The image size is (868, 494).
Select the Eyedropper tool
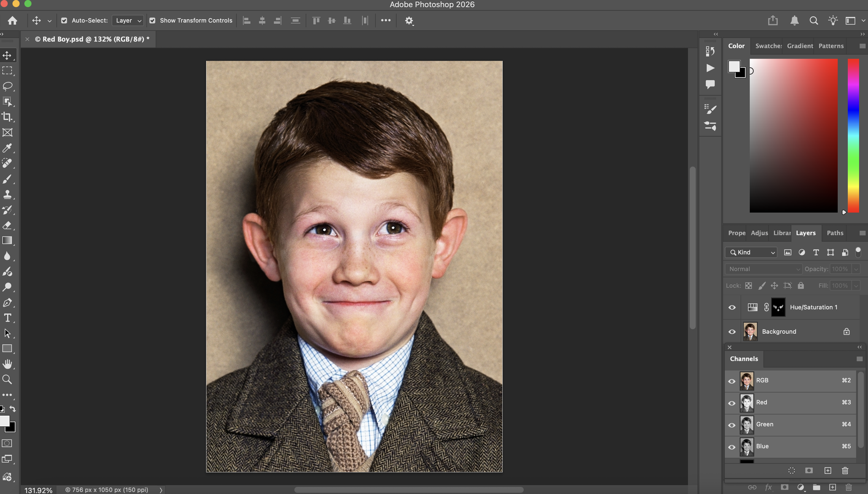[x=7, y=148]
